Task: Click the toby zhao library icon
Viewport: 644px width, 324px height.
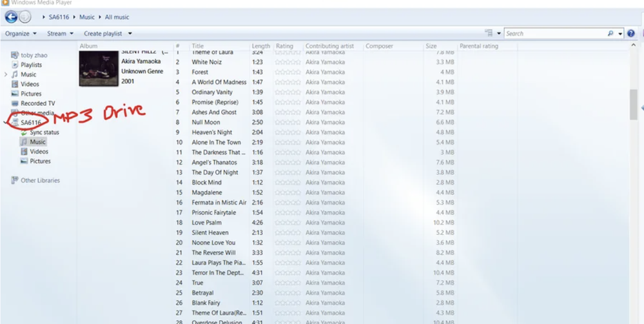Action: 15,55
